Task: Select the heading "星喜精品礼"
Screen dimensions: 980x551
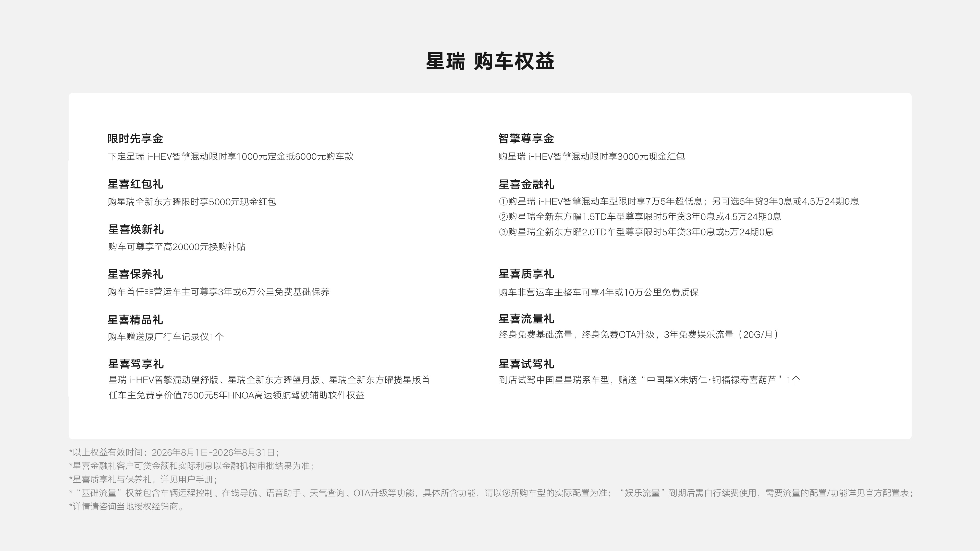Action: pyautogui.click(x=135, y=320)
